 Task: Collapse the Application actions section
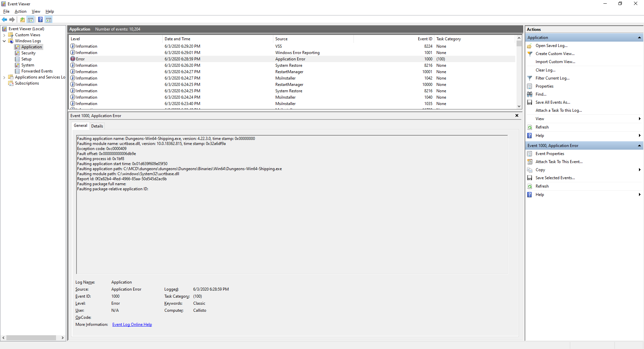639,38
